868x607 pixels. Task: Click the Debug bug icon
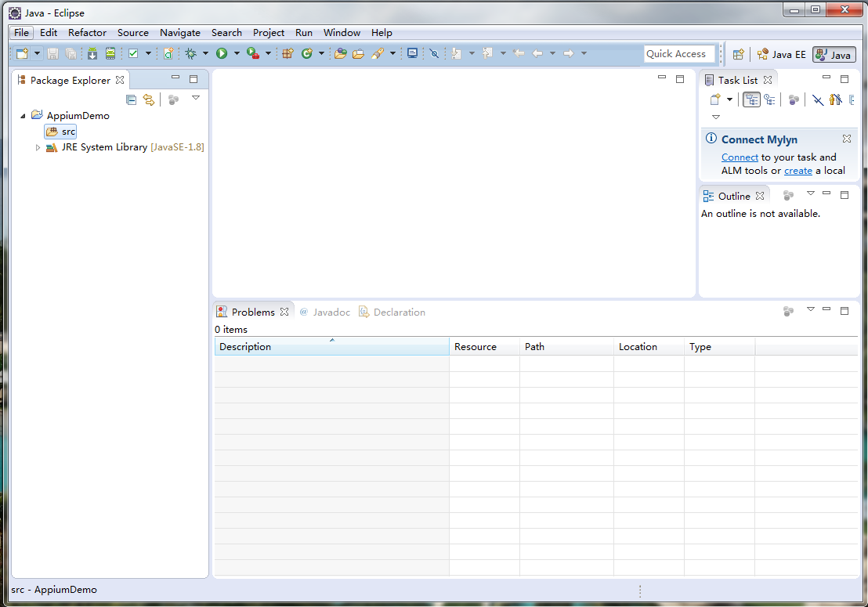pos(191,54)
